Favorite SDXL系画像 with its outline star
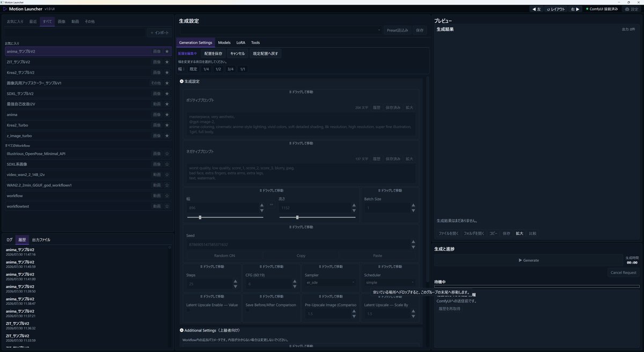Image resolution: width=644 pixels, height=352 pixels. [x=167, y=164]
